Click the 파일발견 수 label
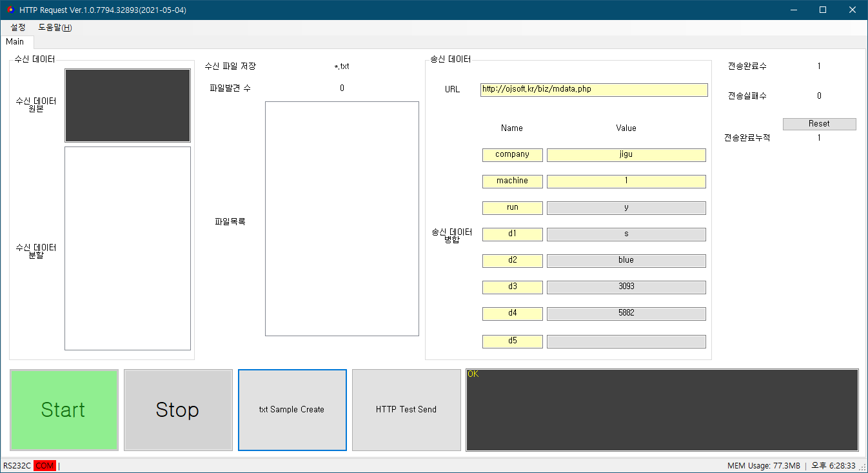This screenshot has height=473, width=868. point(230,88)
